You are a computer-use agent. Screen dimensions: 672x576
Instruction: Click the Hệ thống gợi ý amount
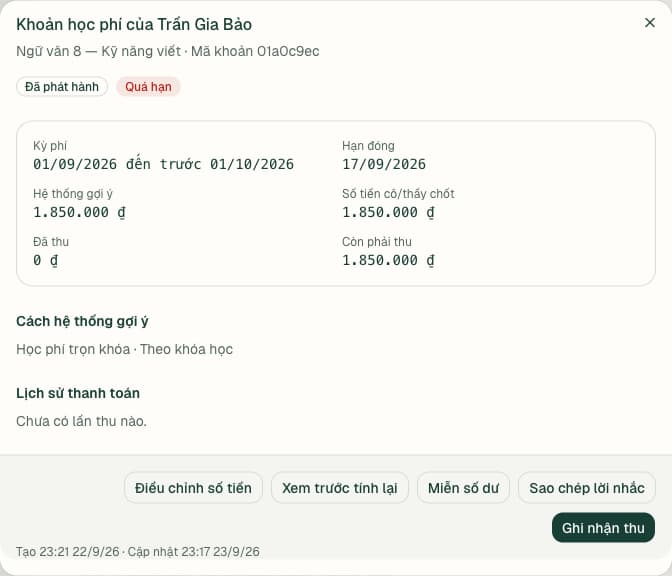pyautogui.click(x=79, y=212)
